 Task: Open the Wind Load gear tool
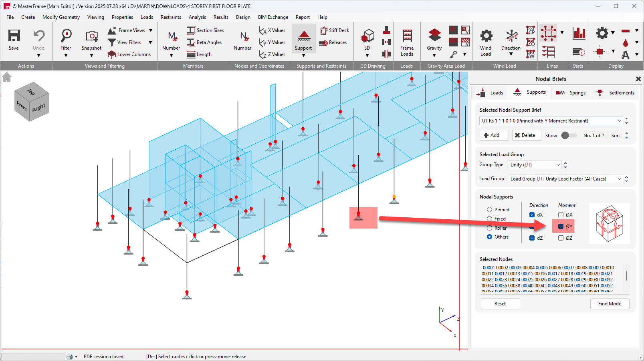tap(486, 36)
